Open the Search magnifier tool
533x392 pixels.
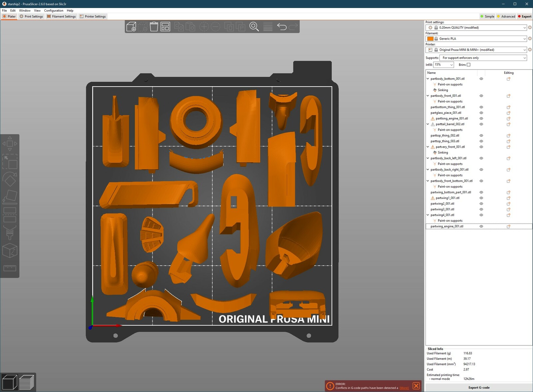(254, 27)
